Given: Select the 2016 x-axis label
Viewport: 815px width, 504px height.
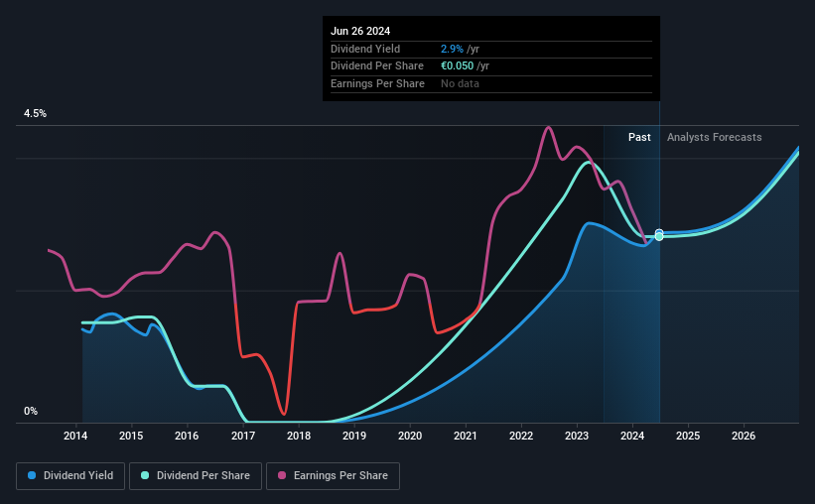Looking at the screenshot, I should coord(187,436).
